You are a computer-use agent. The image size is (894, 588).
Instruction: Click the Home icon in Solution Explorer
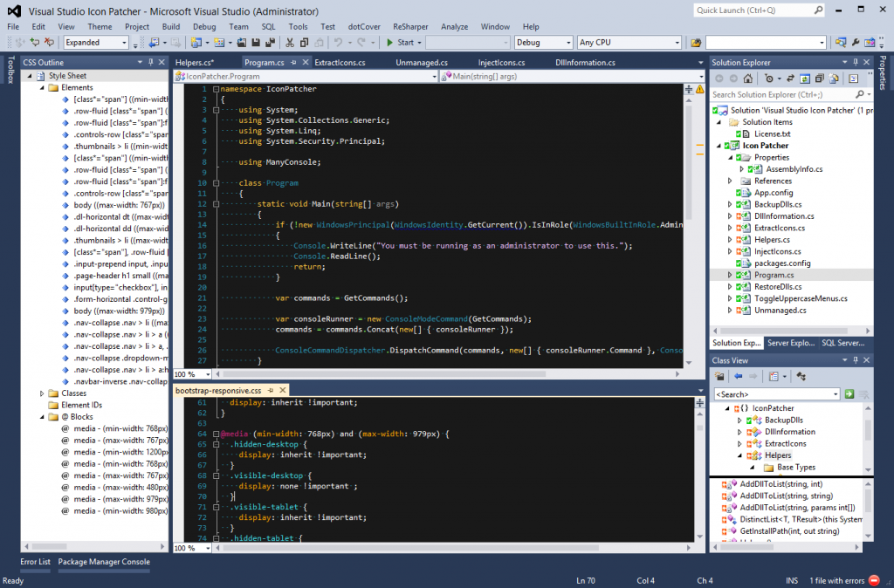click(x=748, y=79)
